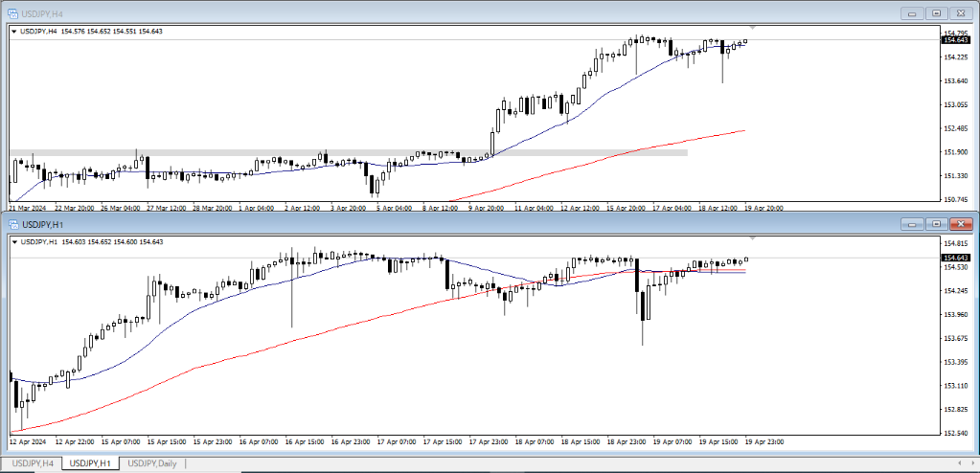980x473 pixels.
Task: Expand the USDJPY,H1 quick trading arrow
Action: pos(14,242)
